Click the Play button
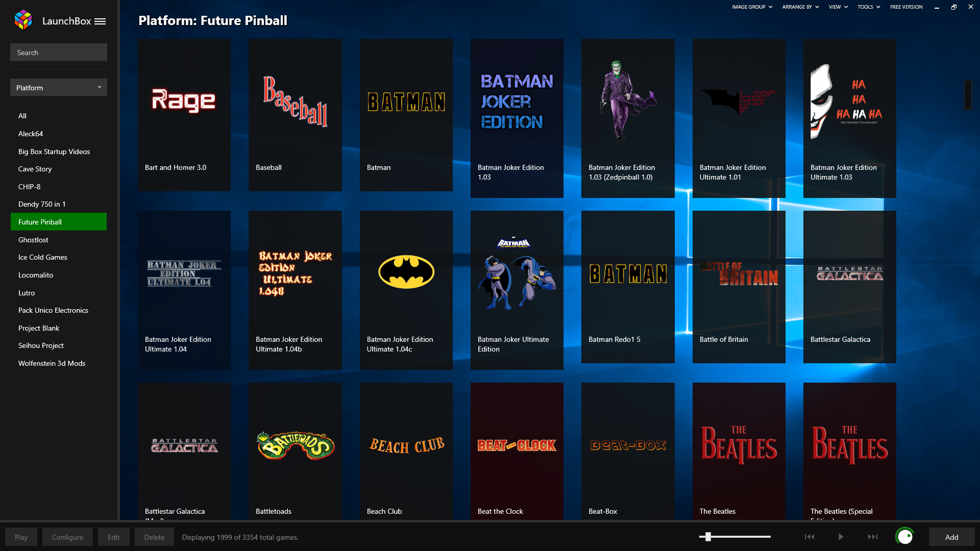 (21, 537)
